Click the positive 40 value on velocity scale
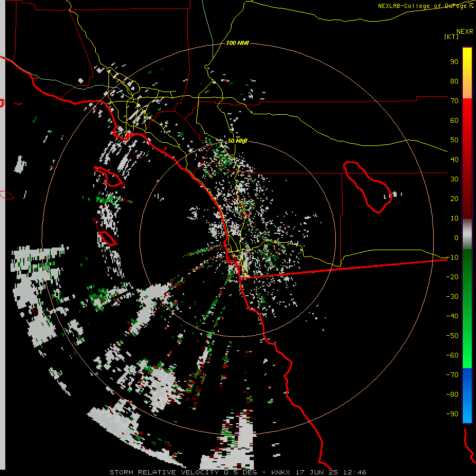The height and width of the screenshot is (476, 476). [x=454, y=159]
